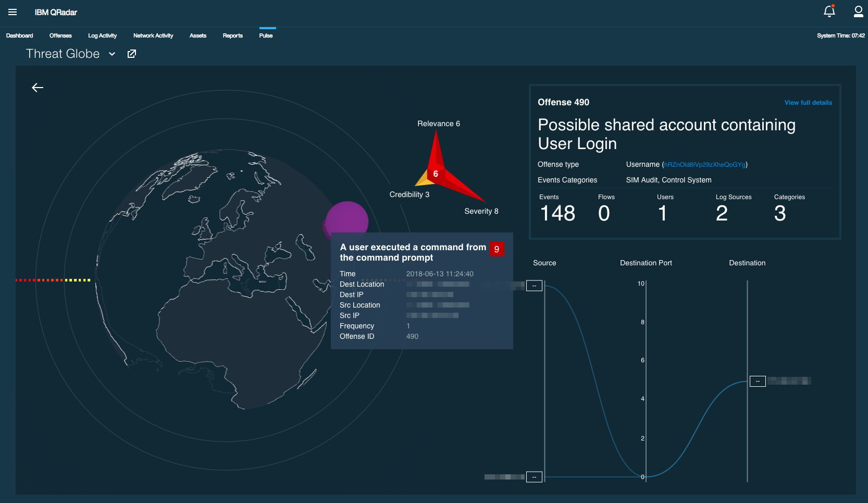
Task: Select the top Source node box
Action: (534, 286)
